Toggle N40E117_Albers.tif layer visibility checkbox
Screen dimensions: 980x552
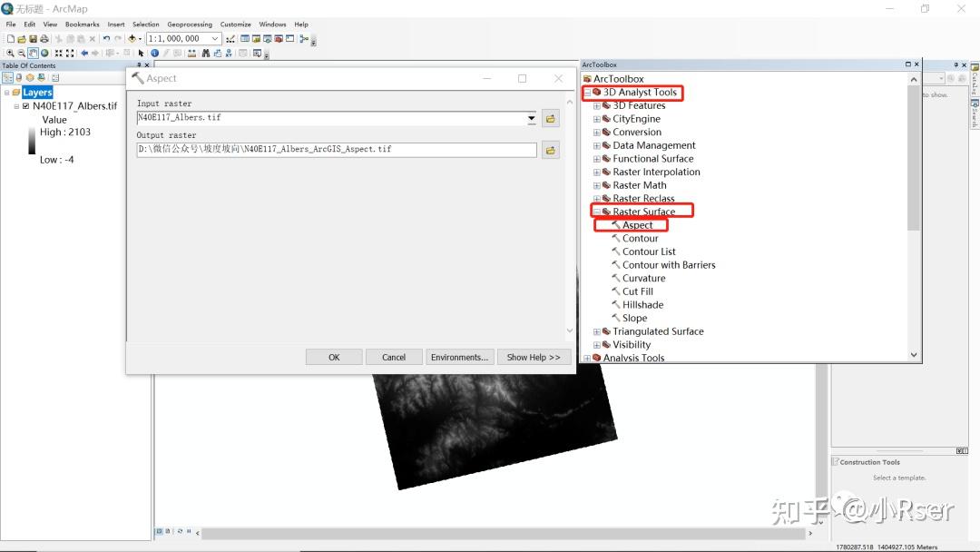point(25,106)
